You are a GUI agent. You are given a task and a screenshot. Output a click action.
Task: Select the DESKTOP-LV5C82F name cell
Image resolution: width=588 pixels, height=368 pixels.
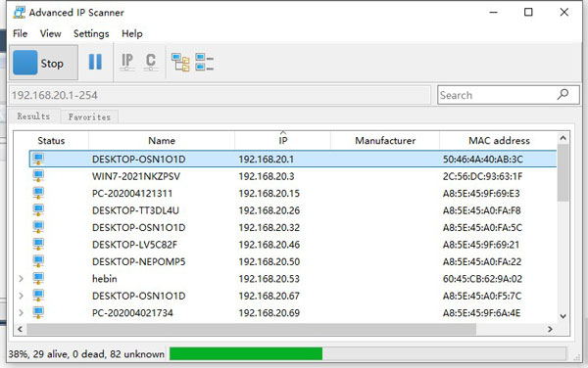pyautogui.click(x=134, y=245)
